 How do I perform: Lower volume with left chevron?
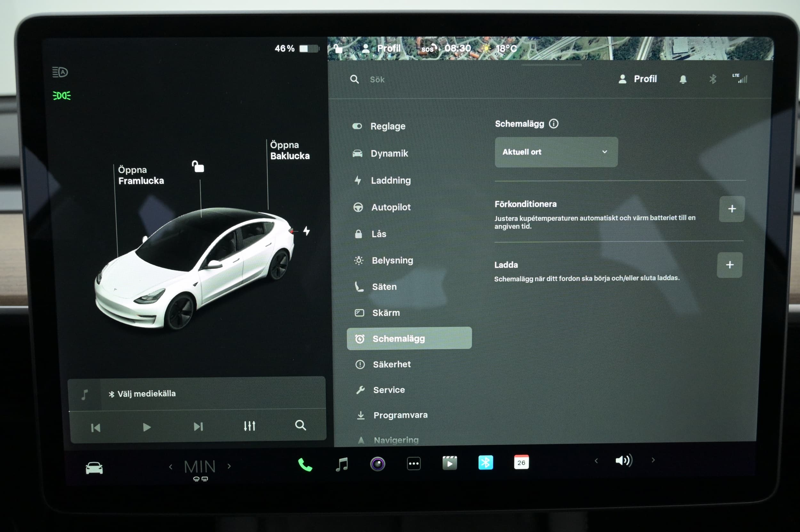596,461
